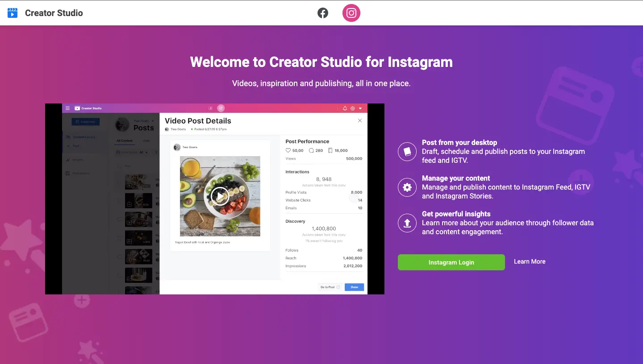Click the filter icon next to Post Status
643x364 pixels.
coord(156,152)
